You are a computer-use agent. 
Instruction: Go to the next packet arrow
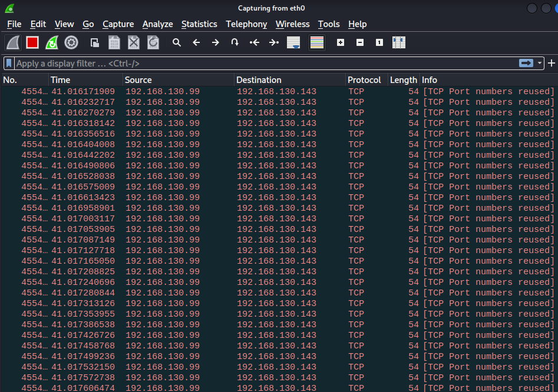coord(216,42)
